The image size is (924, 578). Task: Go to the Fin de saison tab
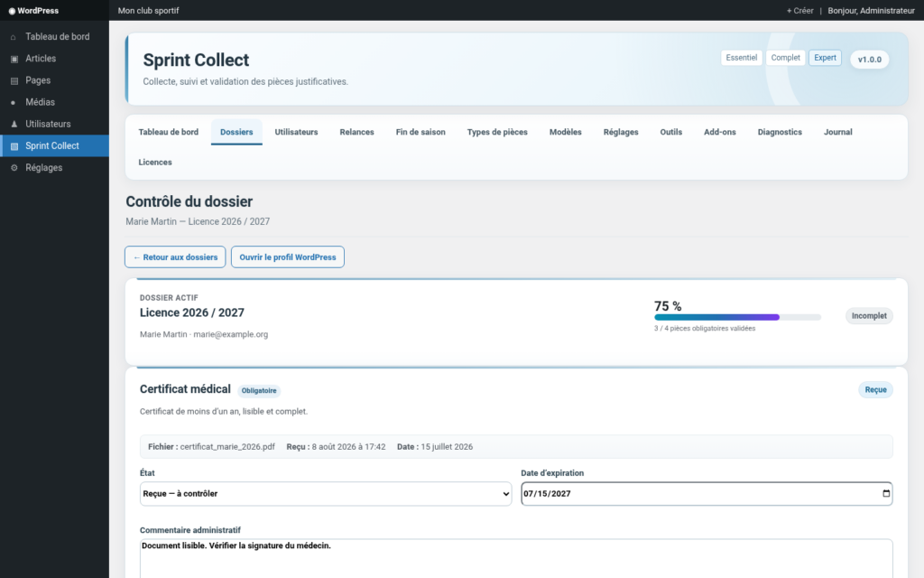420,132
